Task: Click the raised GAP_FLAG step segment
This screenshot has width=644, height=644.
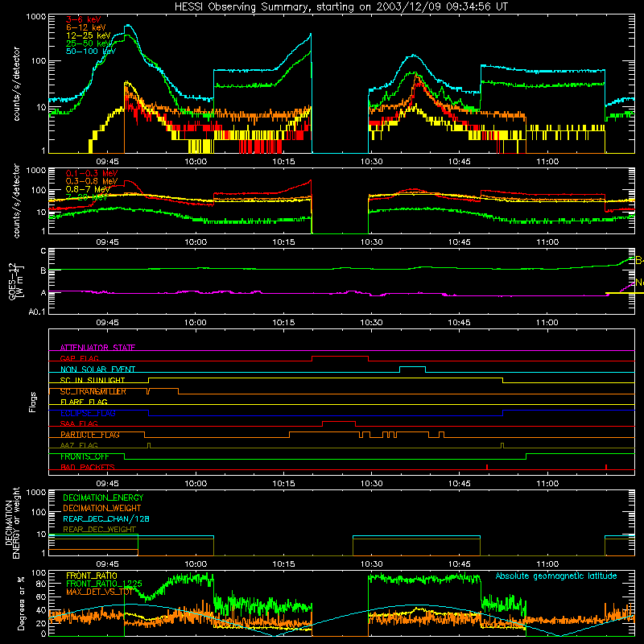Action: point(340,357)
